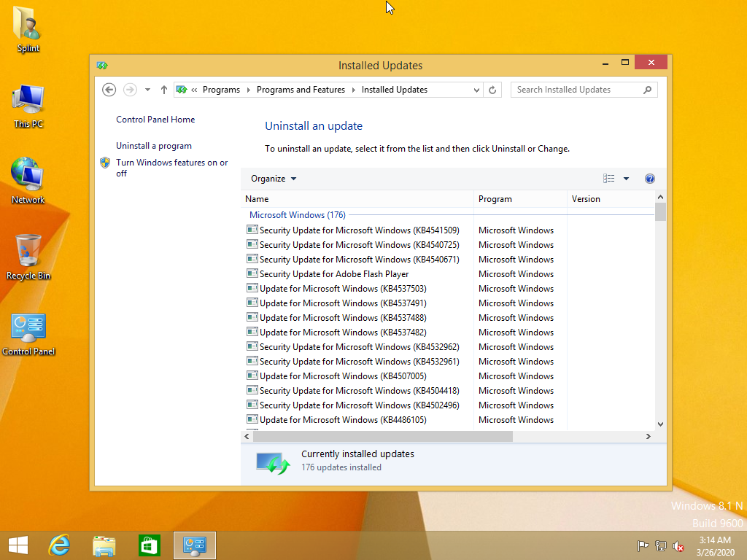Image resolution: width=747 pixels, height=560 pixels.
Task: Click the vertical scrollbar thumb
Action: tap(660, 212)
